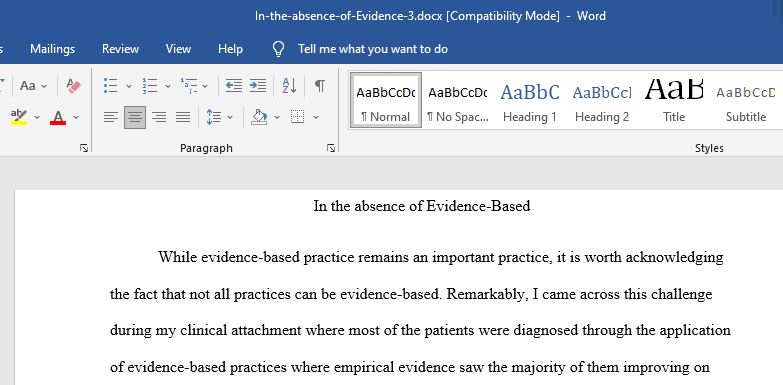Switch to the View tab
783x385 pixels.
pyautogui.click(x=178, y=49)
